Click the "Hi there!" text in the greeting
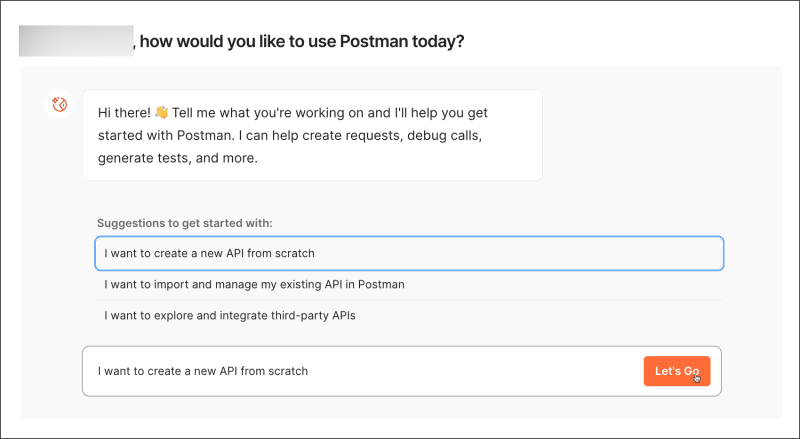This screenshot has width=800, height=439. pyautogui.click(x=125, y=112)
